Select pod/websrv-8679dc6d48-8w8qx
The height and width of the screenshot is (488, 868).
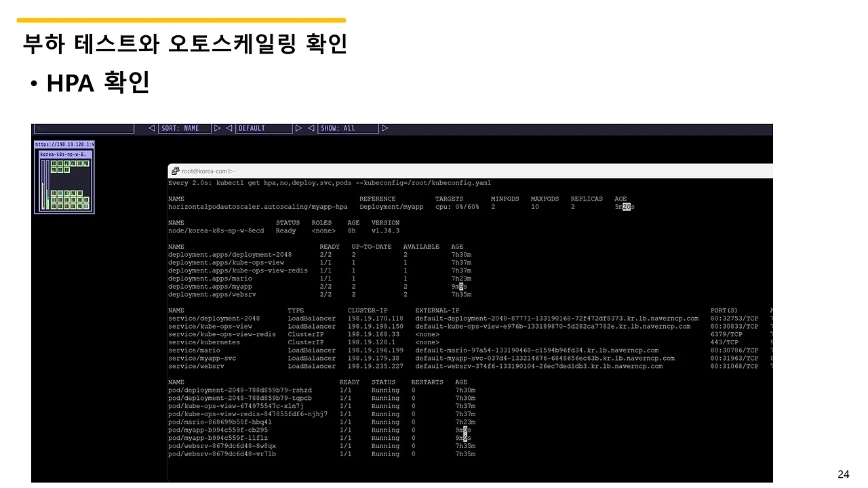tap(222, 446)
